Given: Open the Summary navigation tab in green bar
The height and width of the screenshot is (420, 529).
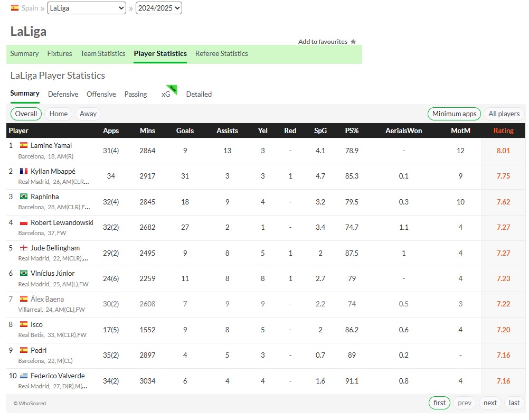Looking at the screenshot, I should tap(24, 54).
